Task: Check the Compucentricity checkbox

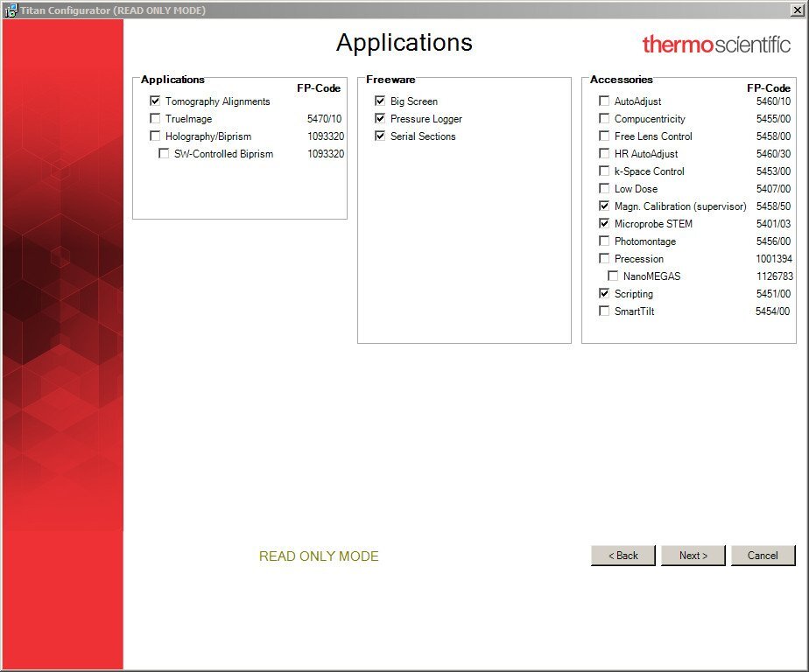Action: coord(604,119)
